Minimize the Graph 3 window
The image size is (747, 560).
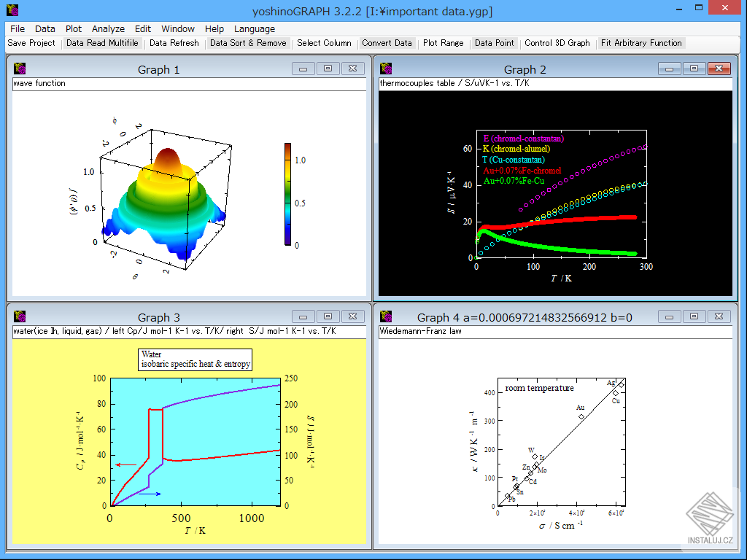pos(303,316)
